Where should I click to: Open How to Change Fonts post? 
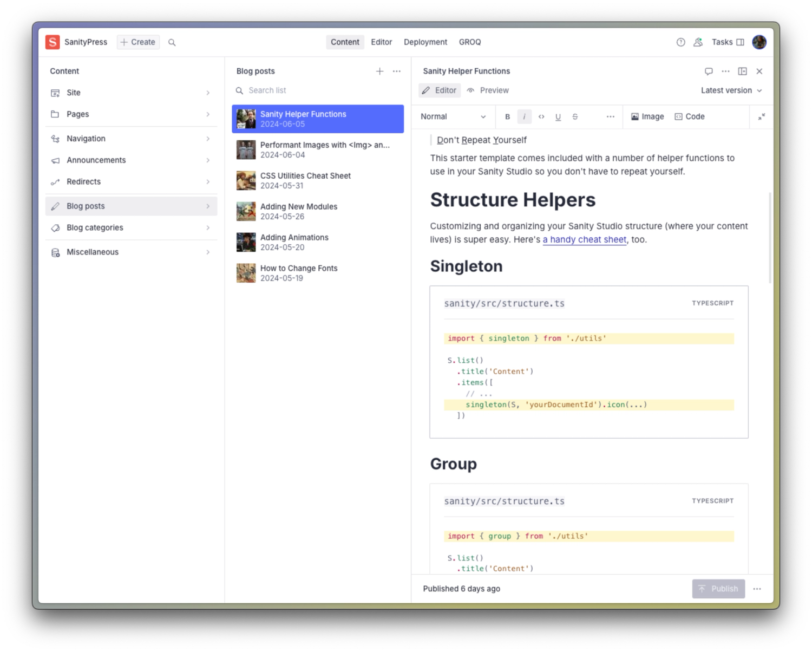[318, 273]
